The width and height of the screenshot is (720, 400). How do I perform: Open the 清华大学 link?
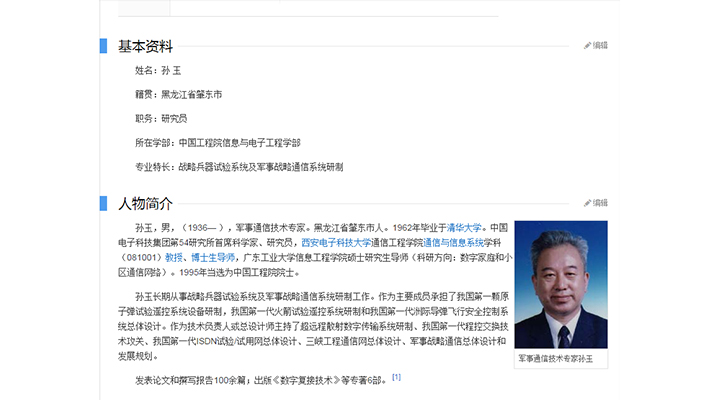pos(464,227)
